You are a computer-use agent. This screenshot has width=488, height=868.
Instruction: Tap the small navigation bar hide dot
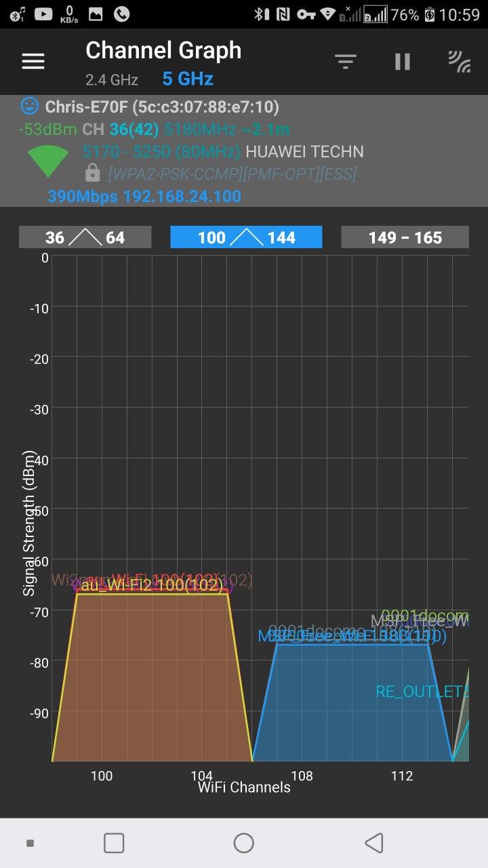pyautogui.click(x=30, y=843)
